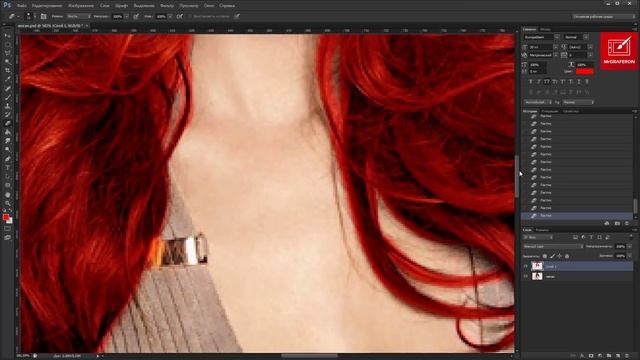Select the Zoom tool

[x=7, y=203]
